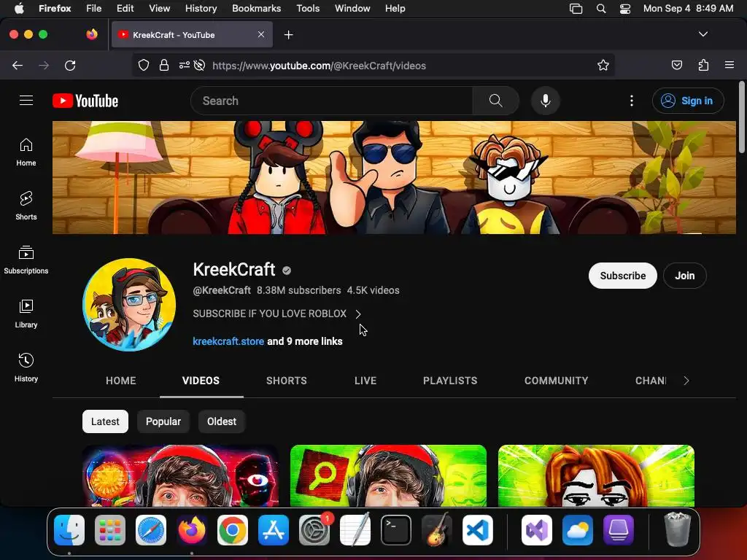Close the KreekCraft - YouTube tab
The image size is (747, 560).
point(261,34)
